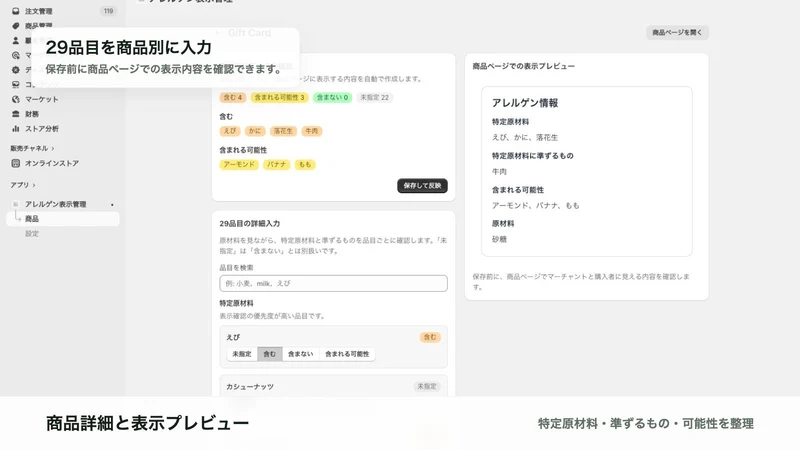Click the 29品目の詳細入力 heading
The width and height of the screenshot is (800, 450).
tap(249, 223)
